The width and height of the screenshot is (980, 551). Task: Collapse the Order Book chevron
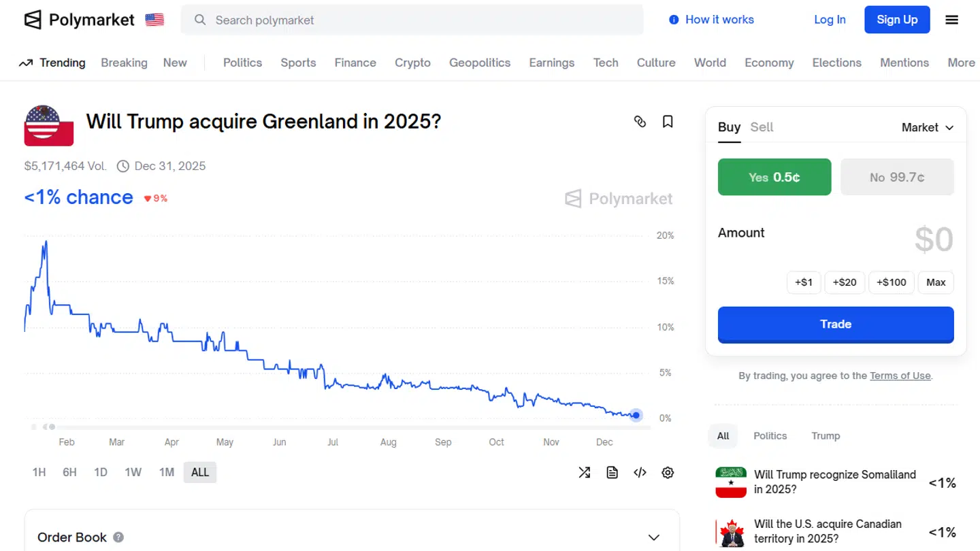653,537
